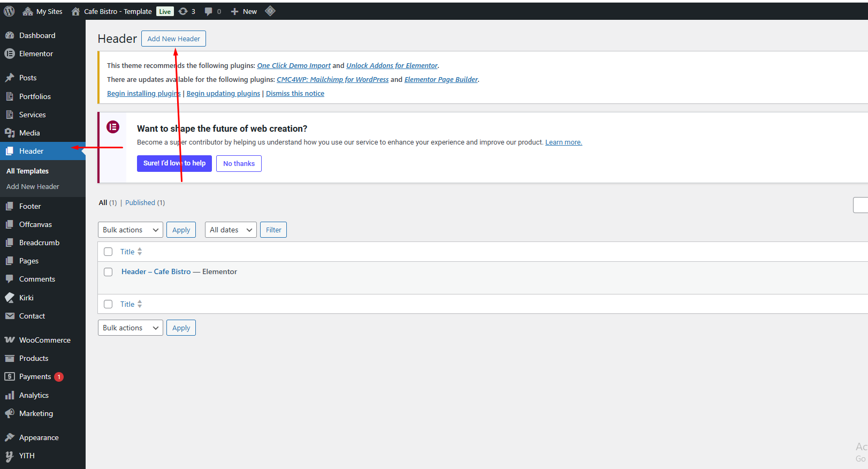The image size is (868, 469).
Task: Click the Services sidebar icon
Action: coord(10,115)
